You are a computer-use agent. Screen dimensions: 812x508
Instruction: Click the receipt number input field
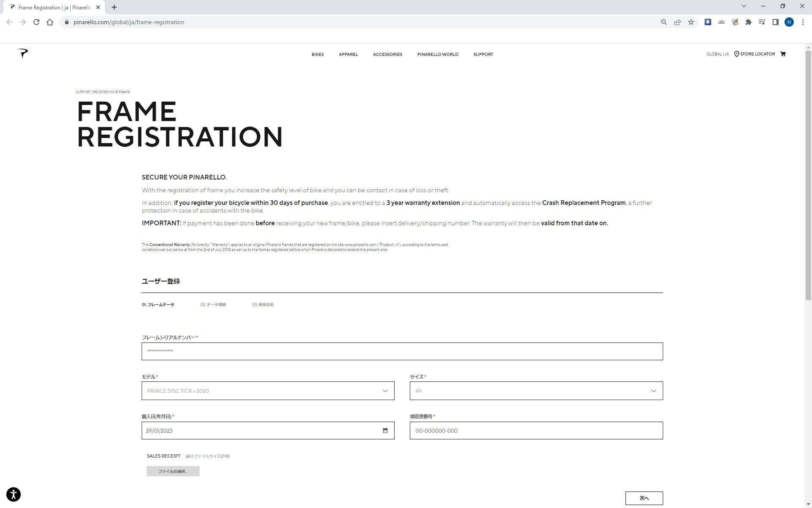(536, 431)
